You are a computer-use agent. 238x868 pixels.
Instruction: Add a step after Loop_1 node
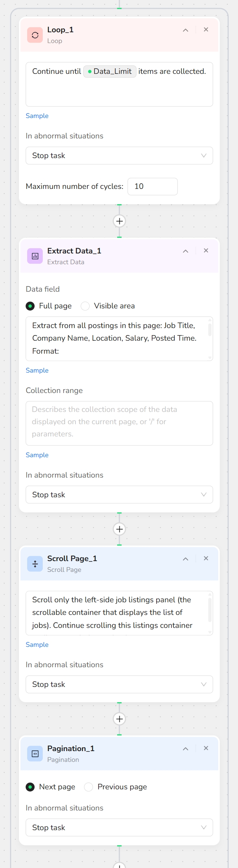pyautogui.click(x=119, y=221)
